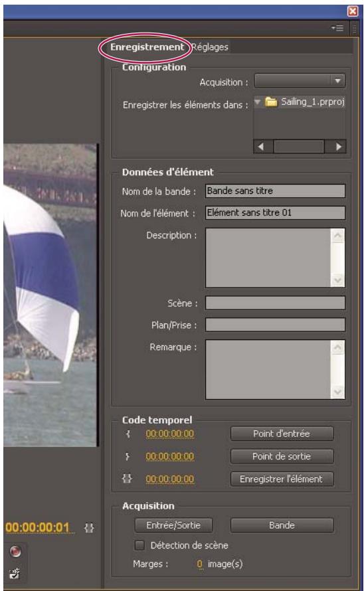This screenshot has height=591, width=364.
Task: Click the Point d'entrée button
Action: click(x=282, y=434)
